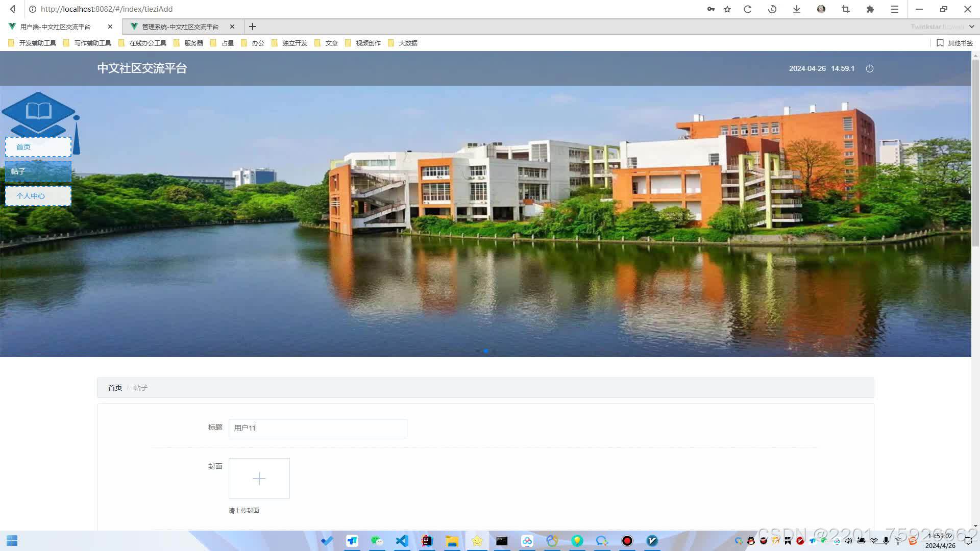980x551 pixels.
Task: Switch to 管理系统-中文社区交流平台 tab
Action: (x=180, y=27)
